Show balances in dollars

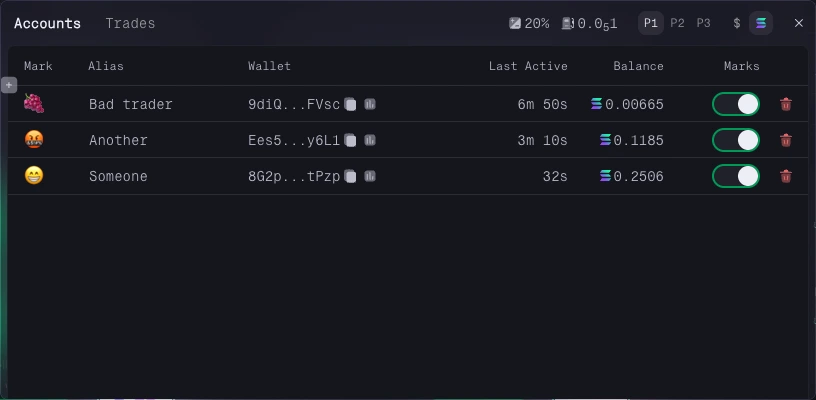(x=737, y=23)
